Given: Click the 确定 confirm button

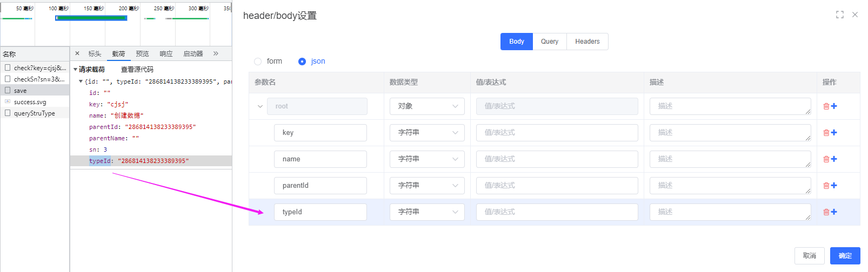Looking at the screenshot, I should pyautogui.click(x=845, y=256).
